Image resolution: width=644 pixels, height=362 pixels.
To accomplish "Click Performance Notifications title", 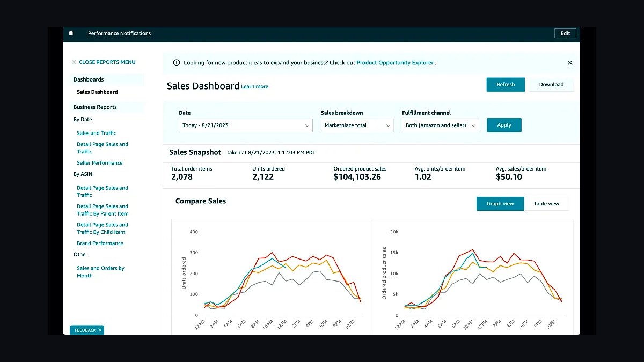I will (x=119, y=33).
